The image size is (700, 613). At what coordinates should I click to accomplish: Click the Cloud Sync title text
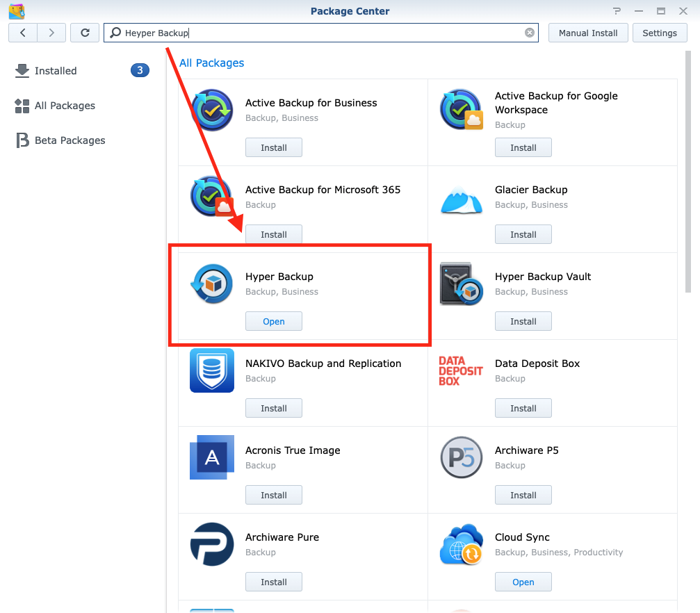[x=522, y=537]
